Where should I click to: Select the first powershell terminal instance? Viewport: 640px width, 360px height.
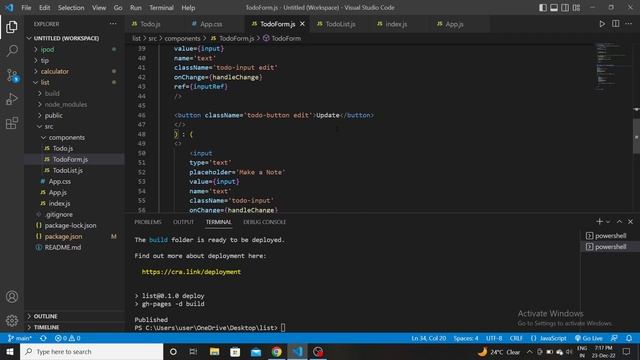click(606, 236)
